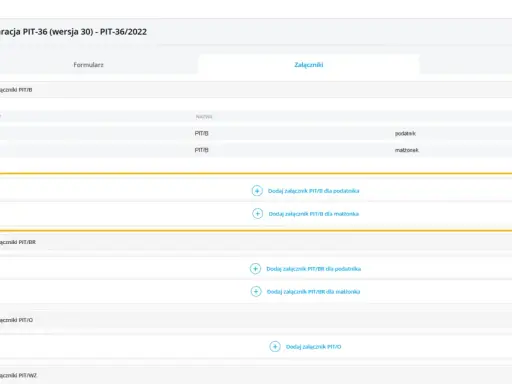Click plus icon for PIT/B dla małżonka
The image size is (512, 384).
[x=257, y=213]
